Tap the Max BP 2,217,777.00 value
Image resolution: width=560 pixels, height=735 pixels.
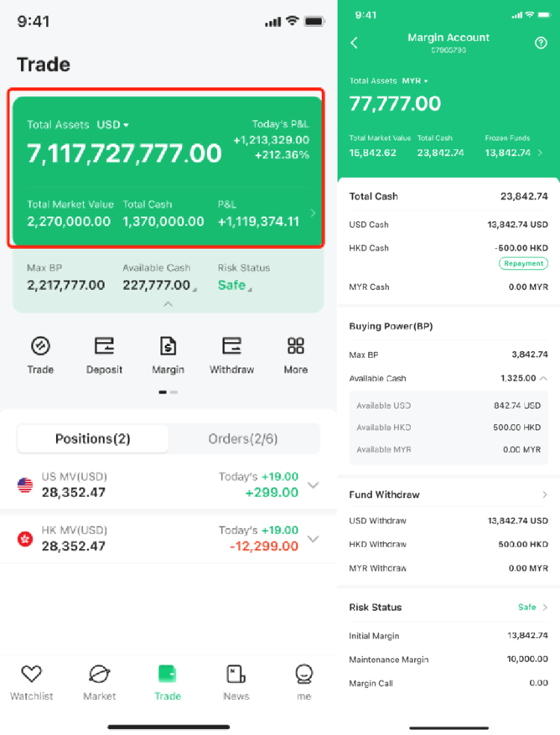[66, 285]
